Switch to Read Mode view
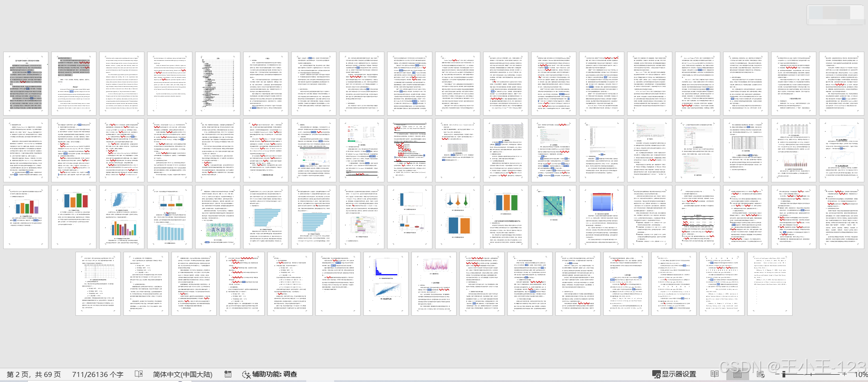The image size is (868, 382). click(714, 374)
